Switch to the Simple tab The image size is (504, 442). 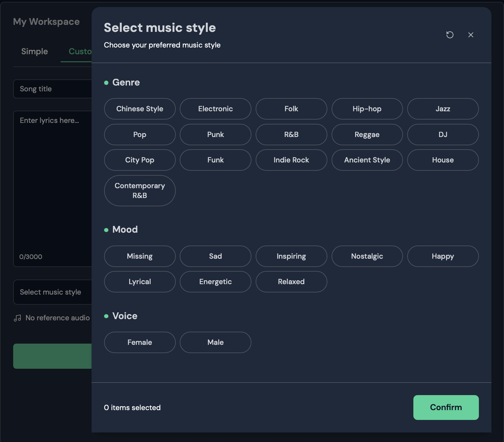click(x=35, y=51)
